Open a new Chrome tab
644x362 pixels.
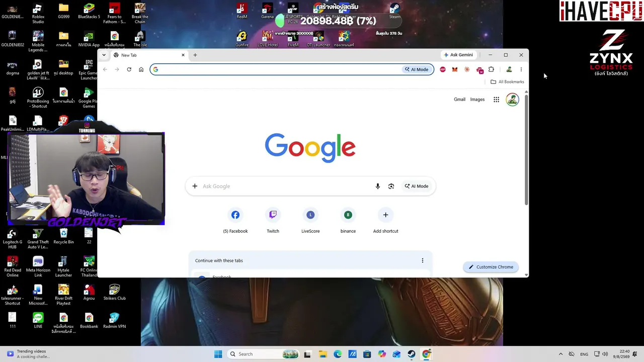[x=195, y=55]
